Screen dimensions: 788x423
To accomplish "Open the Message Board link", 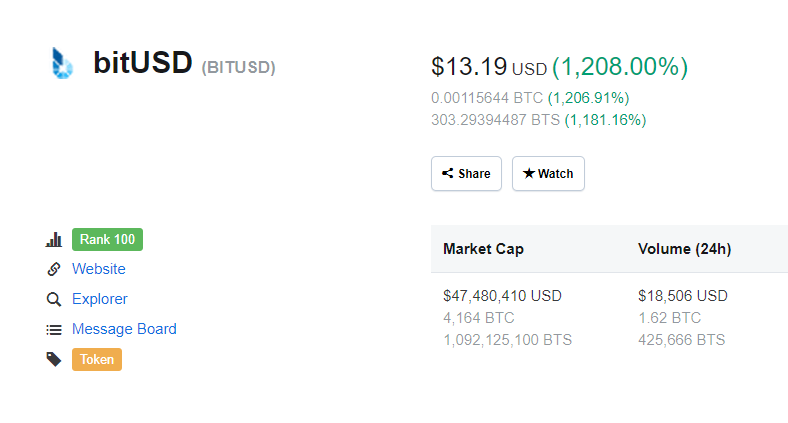I will click(x=124, y=329).
